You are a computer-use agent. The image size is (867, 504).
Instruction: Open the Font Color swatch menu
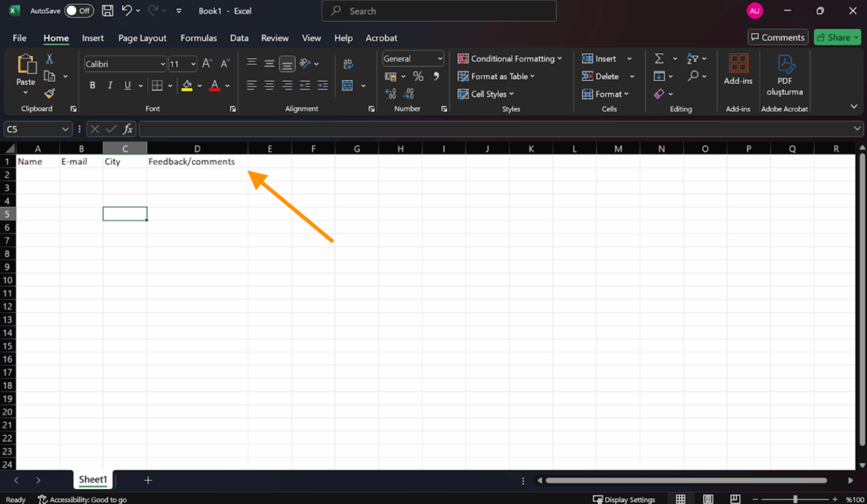[214, 85]
